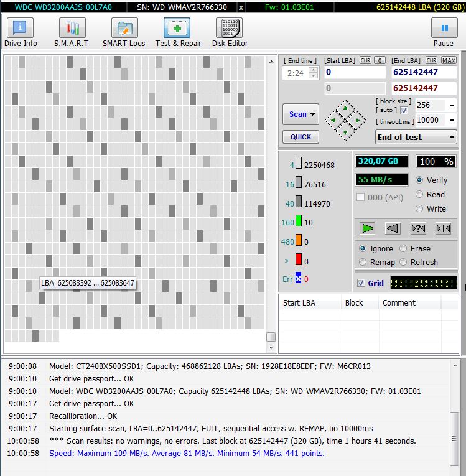Select the Read test mode
466x476 pixels.
click(419, 194)
